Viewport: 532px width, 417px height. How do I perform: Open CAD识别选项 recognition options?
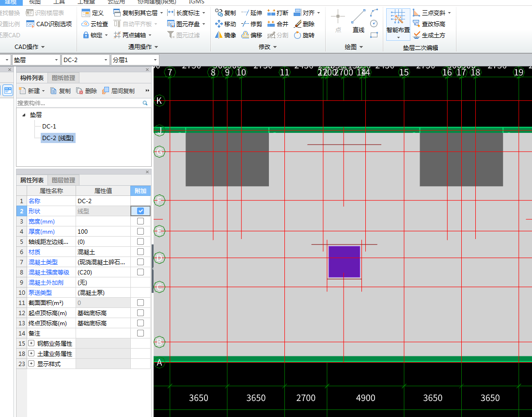pyautogui.click(x=49, y=24)
